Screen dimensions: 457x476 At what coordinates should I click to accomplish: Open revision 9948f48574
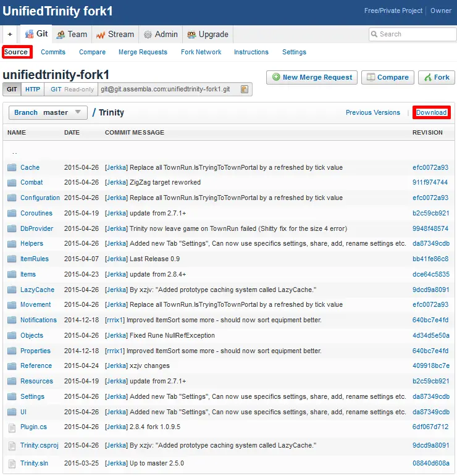point(430,228)
